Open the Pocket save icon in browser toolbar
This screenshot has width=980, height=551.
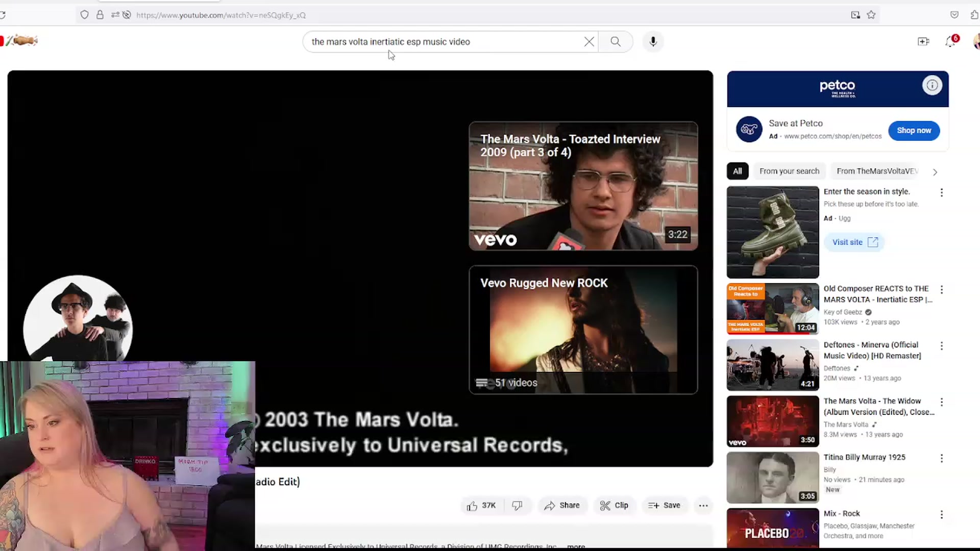(x=954, y=15)
